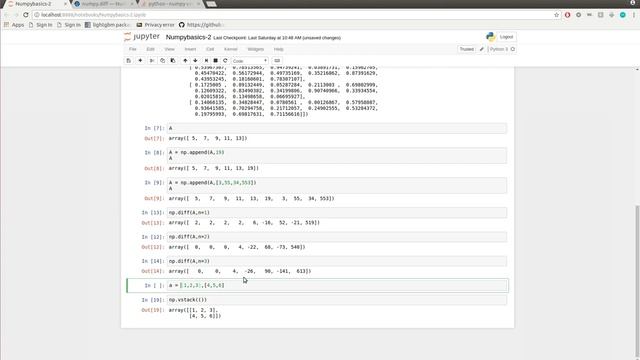Open the Apps shortcut in the bookmarks bar
Image resolution: width=640 pixels, height=360 pixels.
tap(14, 25)
